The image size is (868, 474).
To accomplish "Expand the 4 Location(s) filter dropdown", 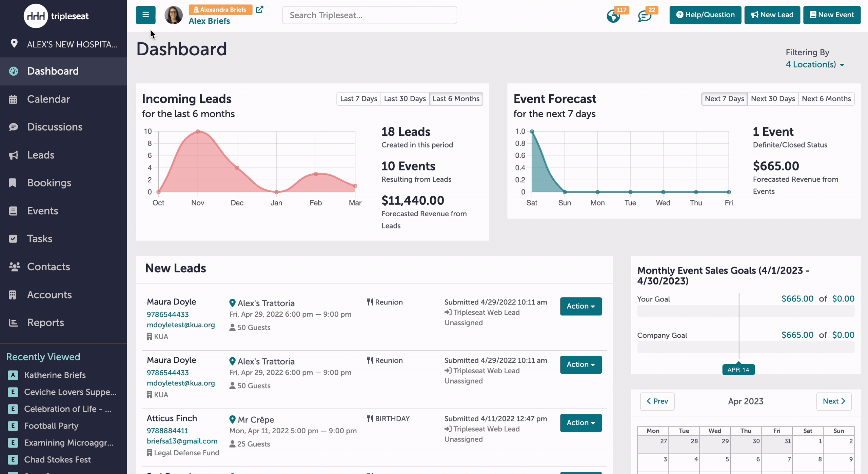I will [x=815, y=64].
